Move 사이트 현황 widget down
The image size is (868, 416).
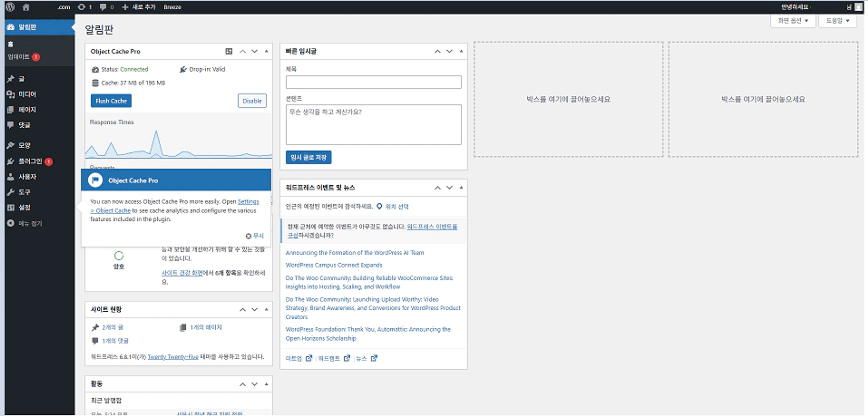click(254, 309)
